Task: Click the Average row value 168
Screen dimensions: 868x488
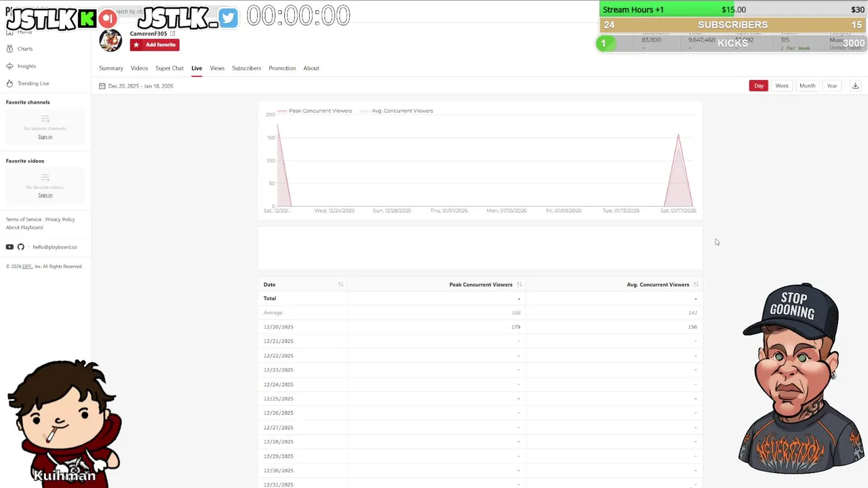Action: (515, 312)
